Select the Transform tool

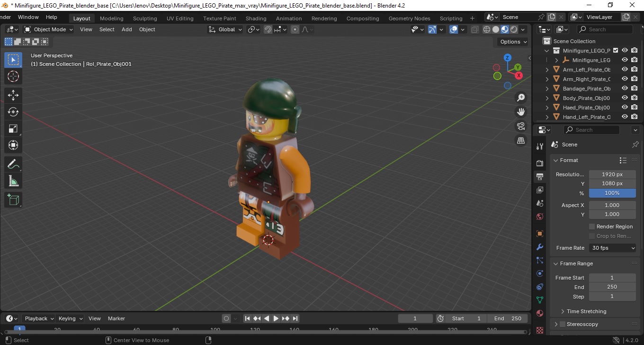click(x=13, y=145)
